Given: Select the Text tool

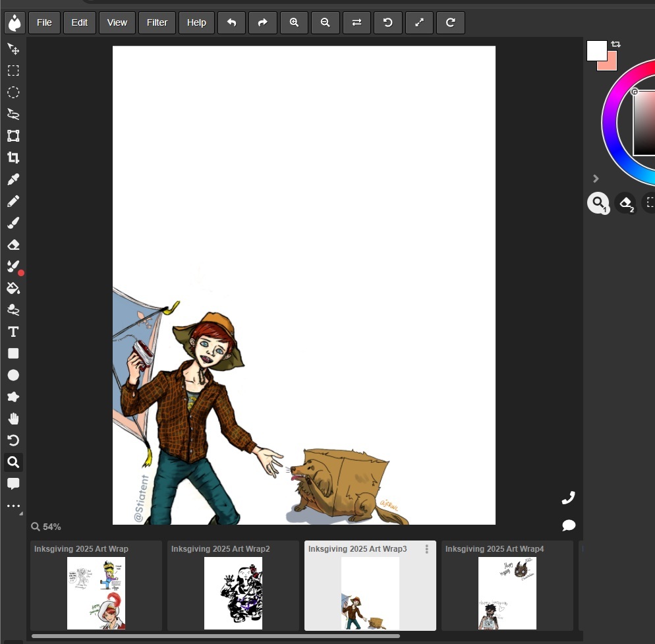Looking at the screenshot, I should (13, 332).
